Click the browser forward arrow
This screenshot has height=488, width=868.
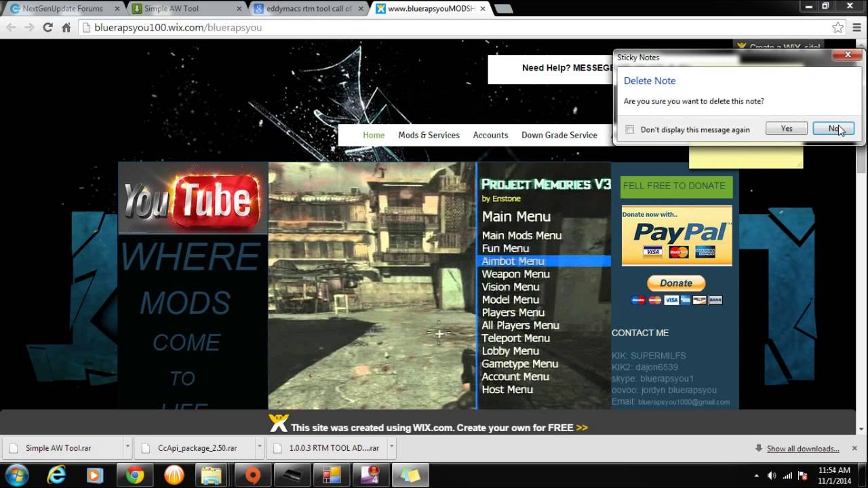click(29, 28)
